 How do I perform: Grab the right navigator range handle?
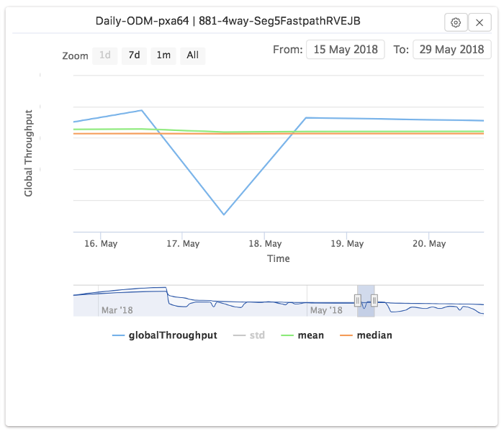point(374,300)
